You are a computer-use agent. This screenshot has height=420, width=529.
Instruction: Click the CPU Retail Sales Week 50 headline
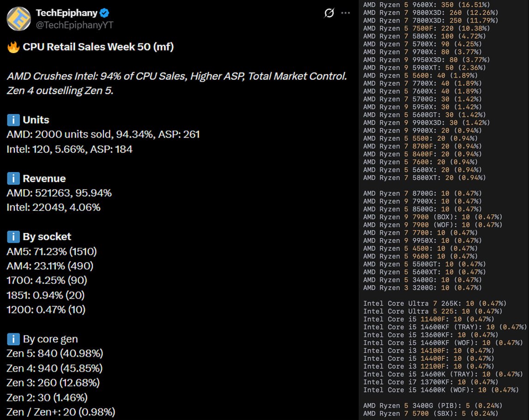coord(98,47)
